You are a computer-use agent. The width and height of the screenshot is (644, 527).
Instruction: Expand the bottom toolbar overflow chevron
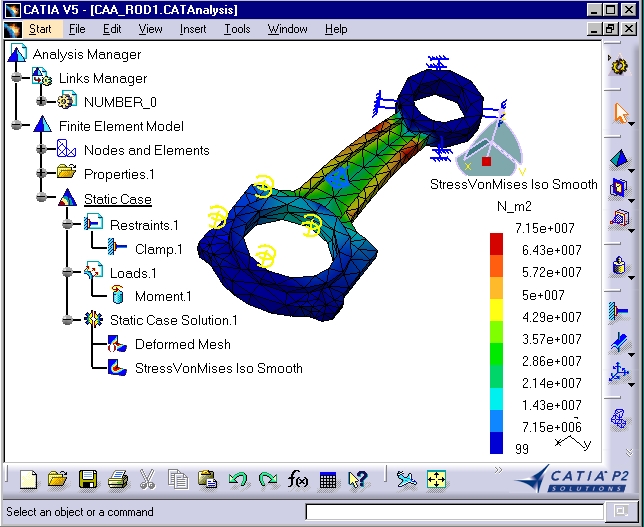coord(498,470)
